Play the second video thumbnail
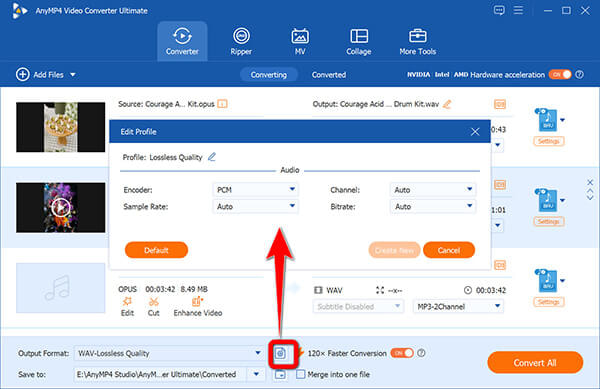This screenshot has width=600, height=389. pyautogui.click(x=60, y=207)
